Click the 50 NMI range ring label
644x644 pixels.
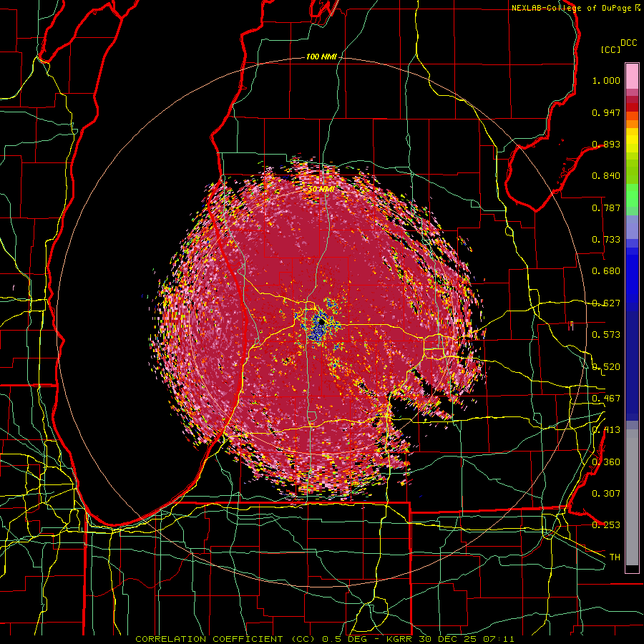point(321,190)
